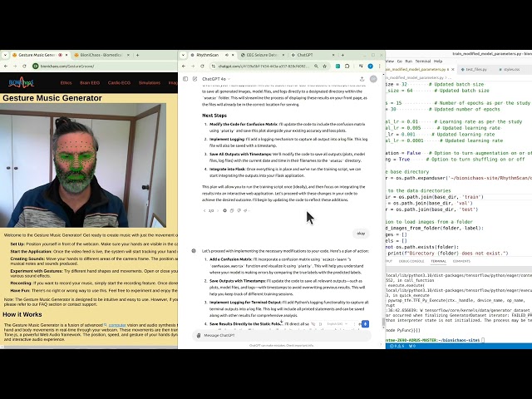Open the green extension icon in Chrome toolbar
This screenshot has height=399, width=532.
[x=338, y=66]
